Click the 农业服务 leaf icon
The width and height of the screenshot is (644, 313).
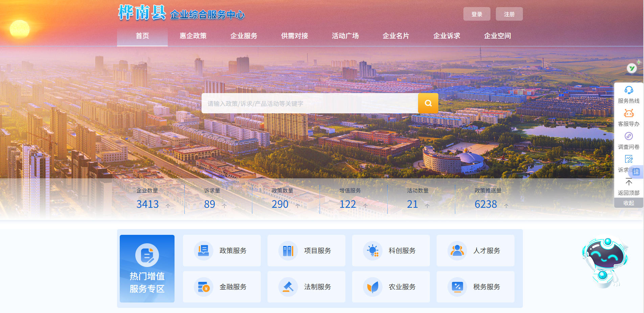click(372, 287)
